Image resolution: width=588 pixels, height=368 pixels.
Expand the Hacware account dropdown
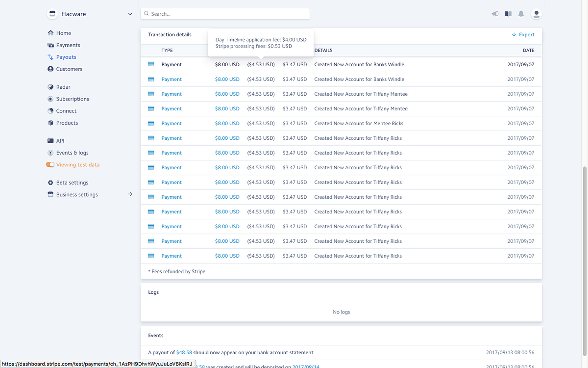(x=130, y=14)
